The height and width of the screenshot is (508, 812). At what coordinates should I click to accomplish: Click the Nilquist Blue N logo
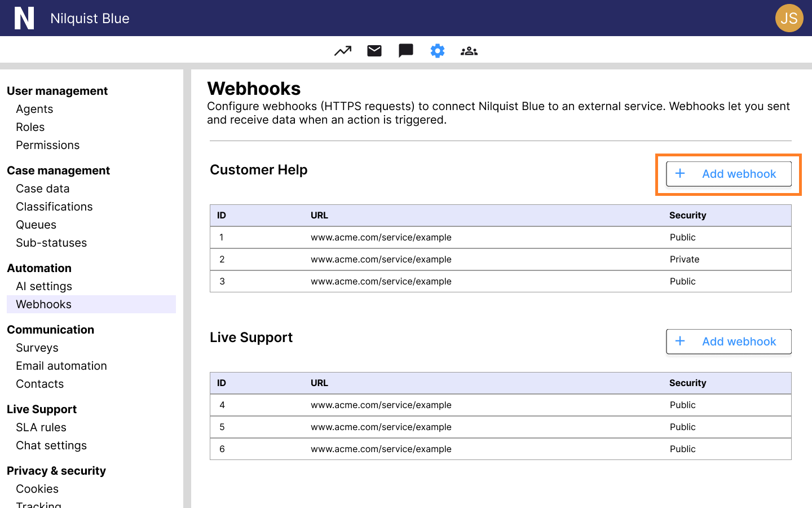24,18
